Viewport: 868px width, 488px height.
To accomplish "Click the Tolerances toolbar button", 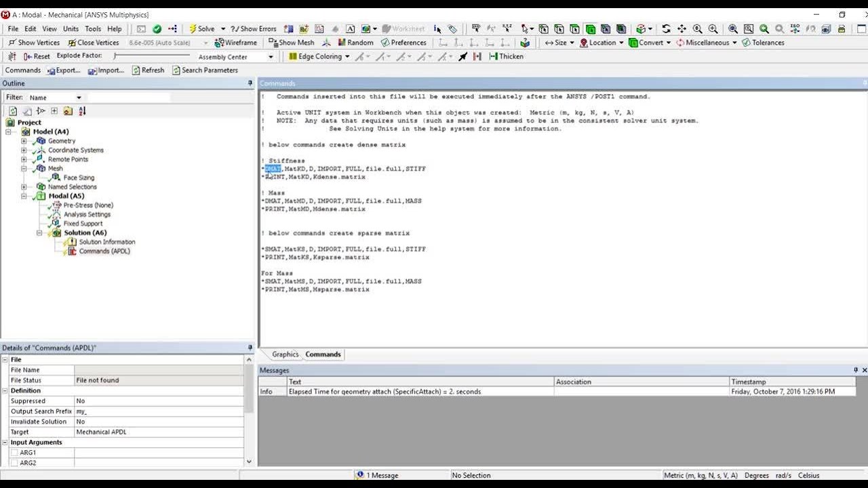I will tap(763, 43).
